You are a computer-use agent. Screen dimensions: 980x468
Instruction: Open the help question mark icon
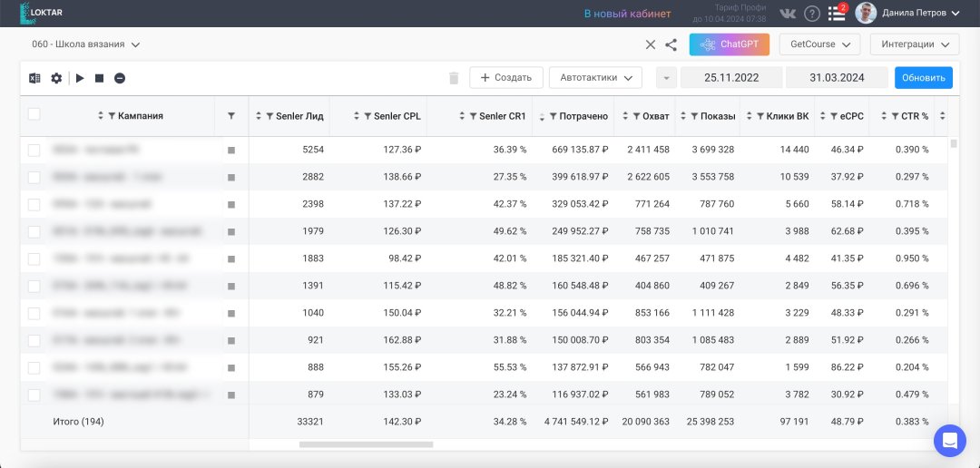(812, 14)
